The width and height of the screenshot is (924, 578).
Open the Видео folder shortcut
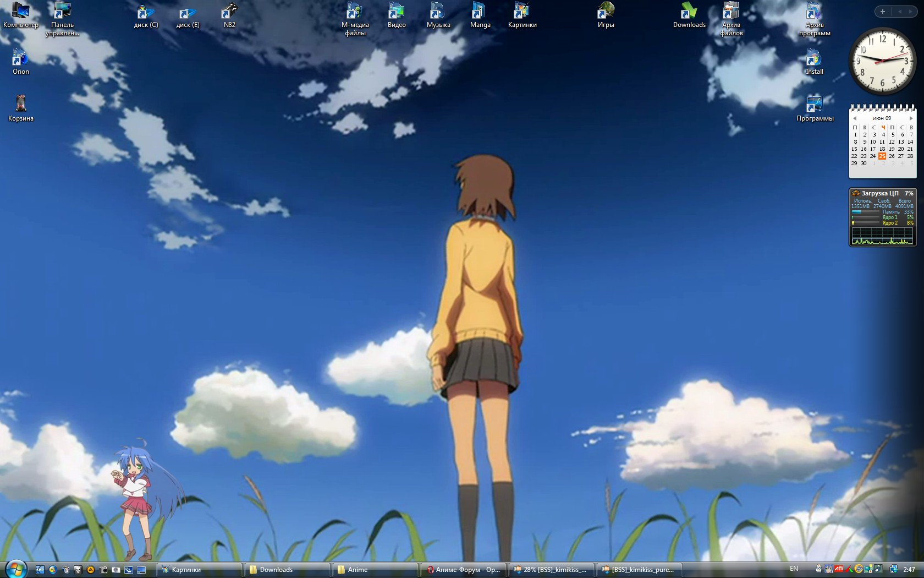[x=397, y=15]
